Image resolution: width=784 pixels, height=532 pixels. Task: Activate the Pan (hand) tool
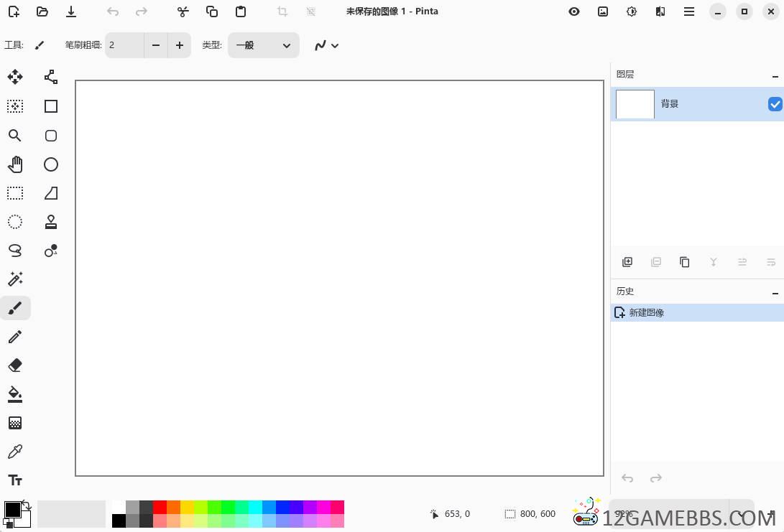point(15,164)
